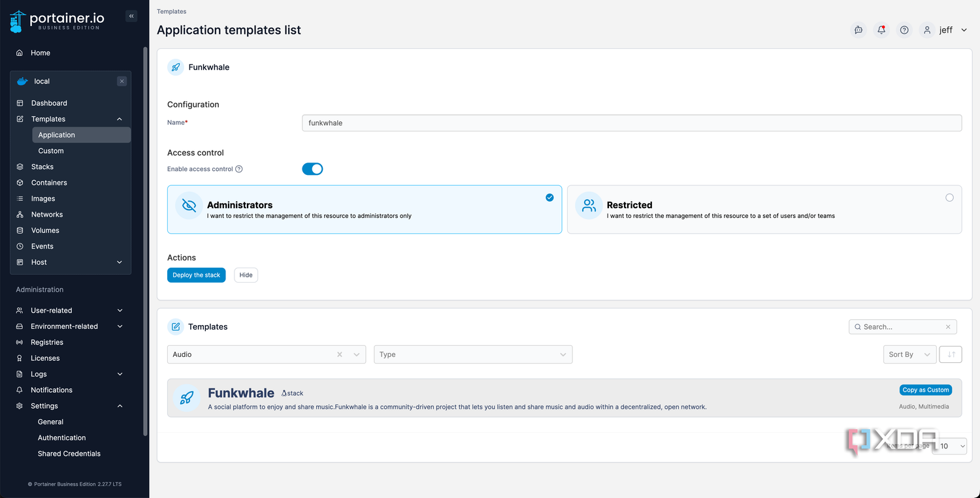
Task: Click the hidden-eye icon on Administrators card
Action: click(189, 206)
